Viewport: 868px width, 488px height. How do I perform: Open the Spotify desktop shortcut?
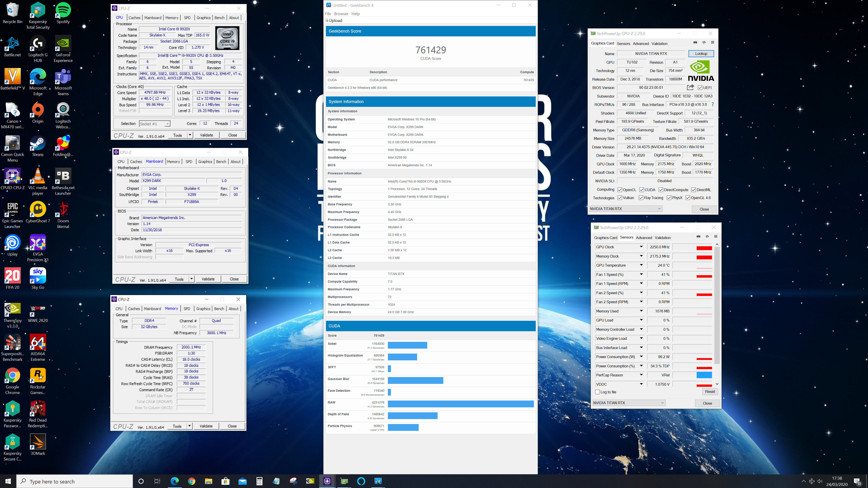[x=63, y=13]
